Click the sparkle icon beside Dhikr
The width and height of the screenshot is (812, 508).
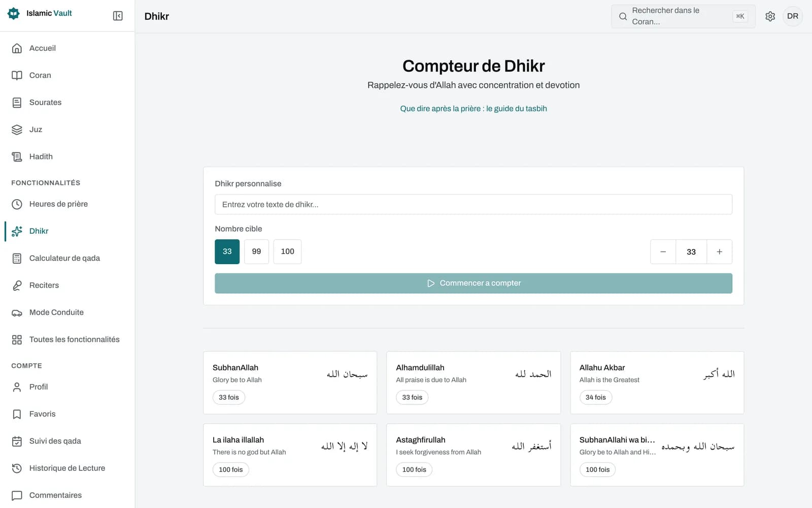click(x=17, y=231)
